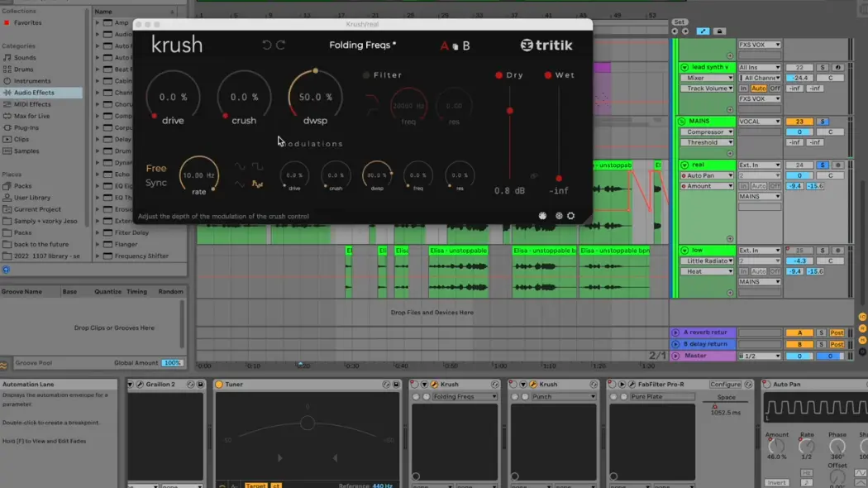Toggle Tuner device activator
Viewport: 868px width, 488px height.
pos(219,385)
